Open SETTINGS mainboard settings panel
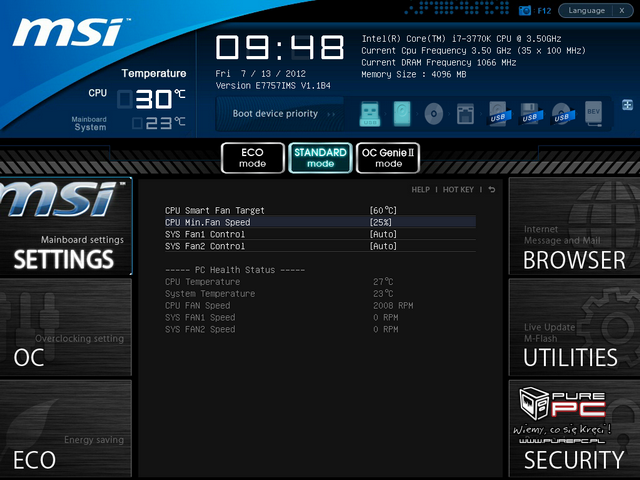This screenshot has height=480, width=640. 66,227
